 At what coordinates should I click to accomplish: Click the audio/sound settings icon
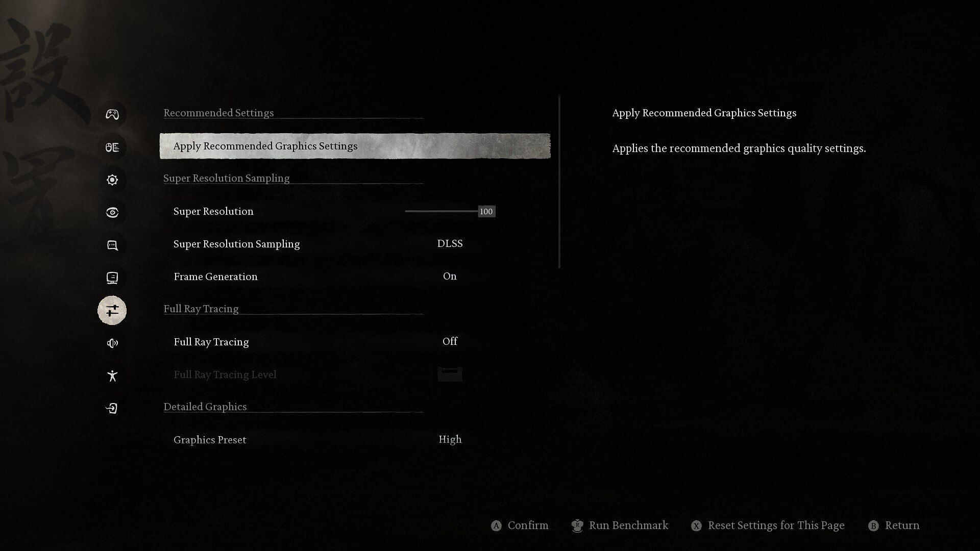click(112, 342)
